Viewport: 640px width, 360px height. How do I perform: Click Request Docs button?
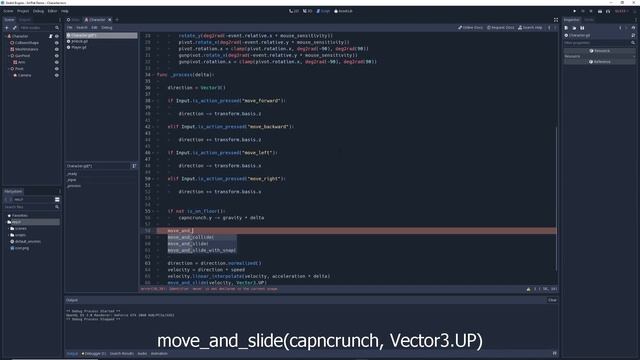coord(501,28)
